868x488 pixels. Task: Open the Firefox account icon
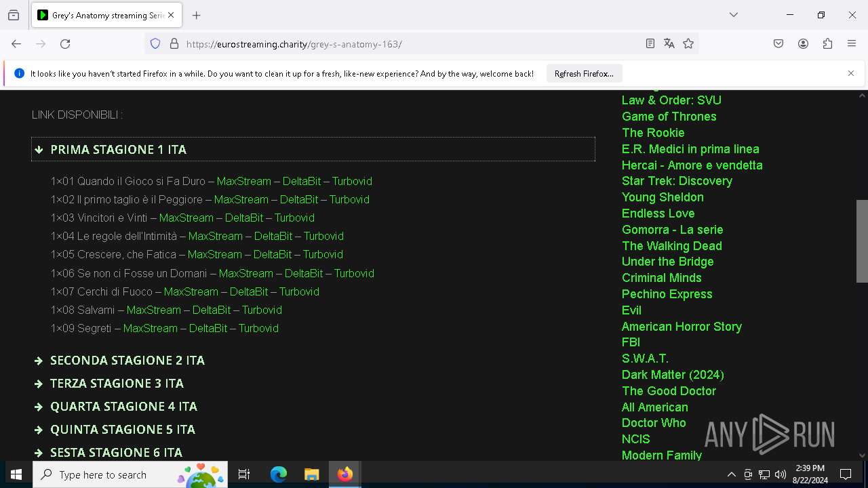803,43
